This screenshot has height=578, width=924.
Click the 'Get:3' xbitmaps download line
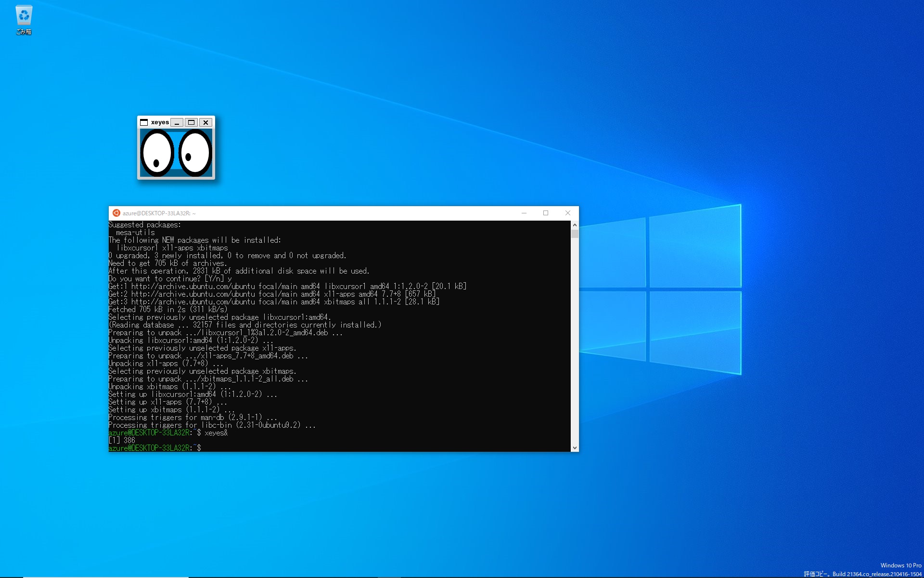click(274, 302)
